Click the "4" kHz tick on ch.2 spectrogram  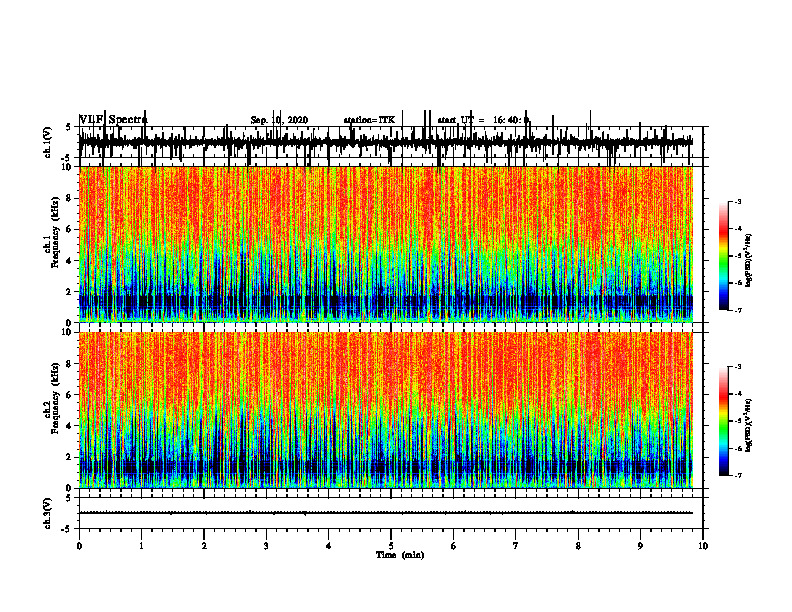point(70,426)
